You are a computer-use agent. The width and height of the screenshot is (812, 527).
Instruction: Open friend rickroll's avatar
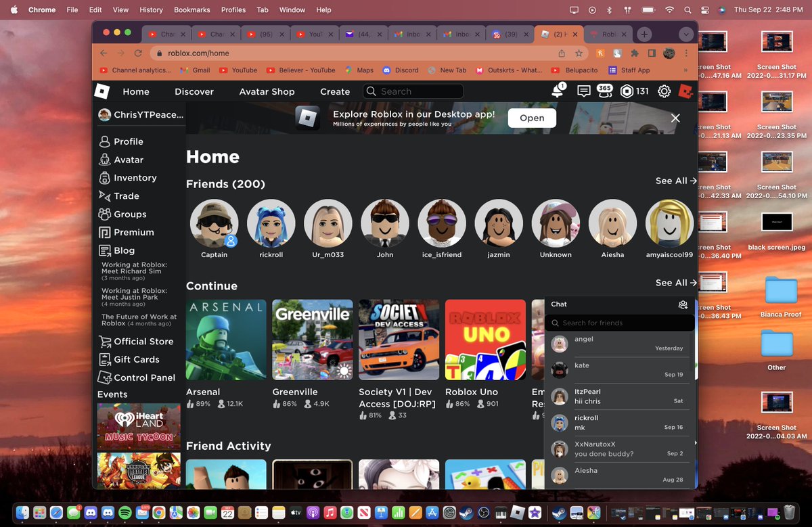(271, 223)
